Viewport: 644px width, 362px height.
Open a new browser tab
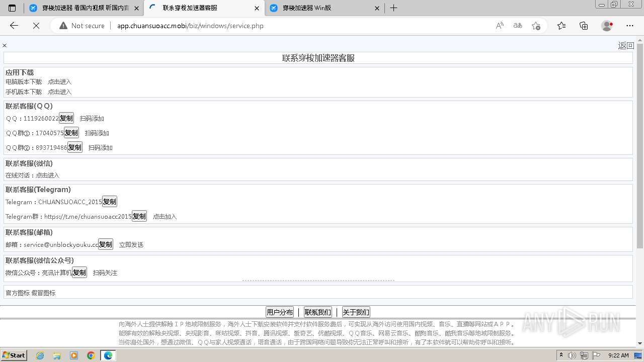click(x=394, y=8)
